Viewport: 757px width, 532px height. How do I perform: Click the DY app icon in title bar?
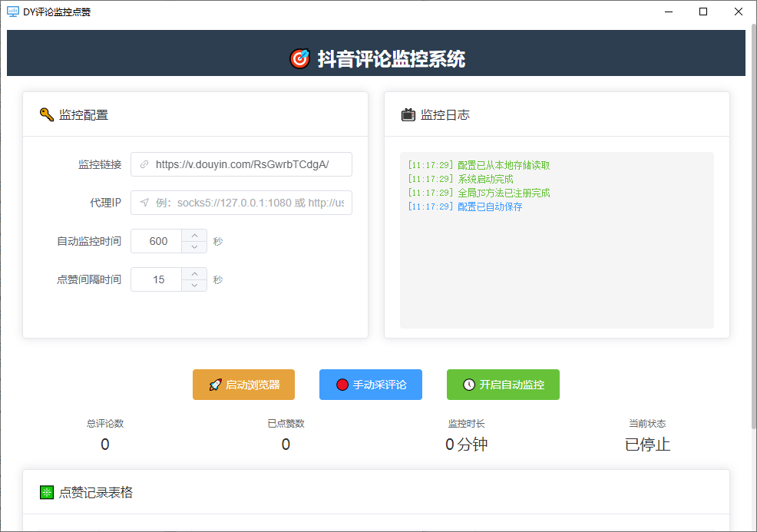[12, 12]
